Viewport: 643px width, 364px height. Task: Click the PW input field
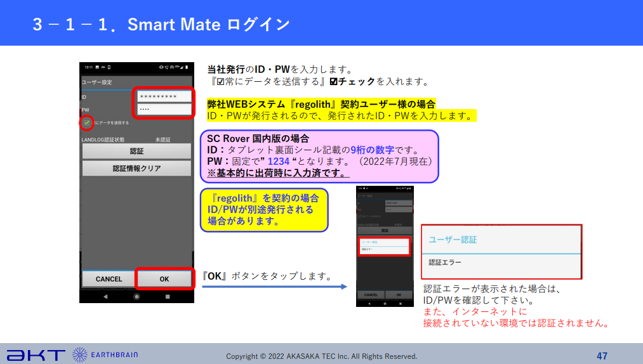164,109
